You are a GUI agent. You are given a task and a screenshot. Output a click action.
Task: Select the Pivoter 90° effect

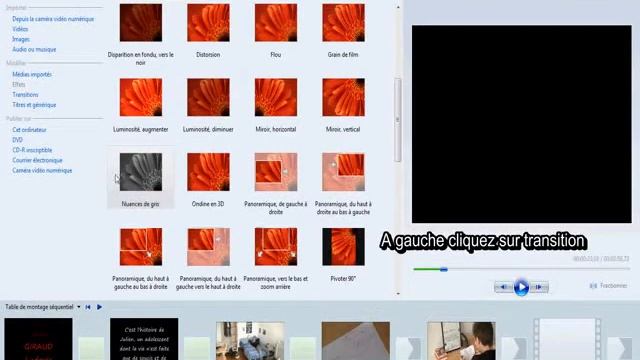pos(343,247)
